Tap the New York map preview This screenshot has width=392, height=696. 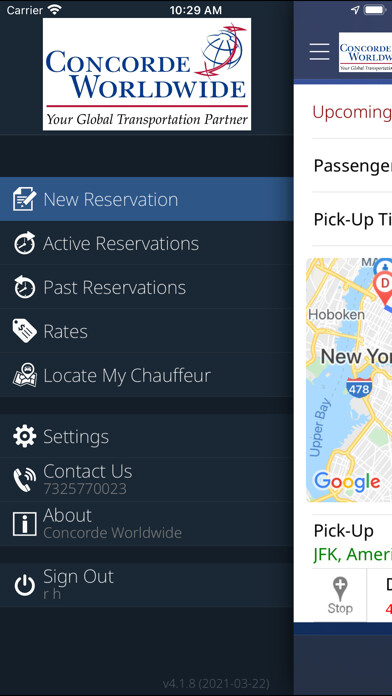pyautogui.click(x=349, y=380)
